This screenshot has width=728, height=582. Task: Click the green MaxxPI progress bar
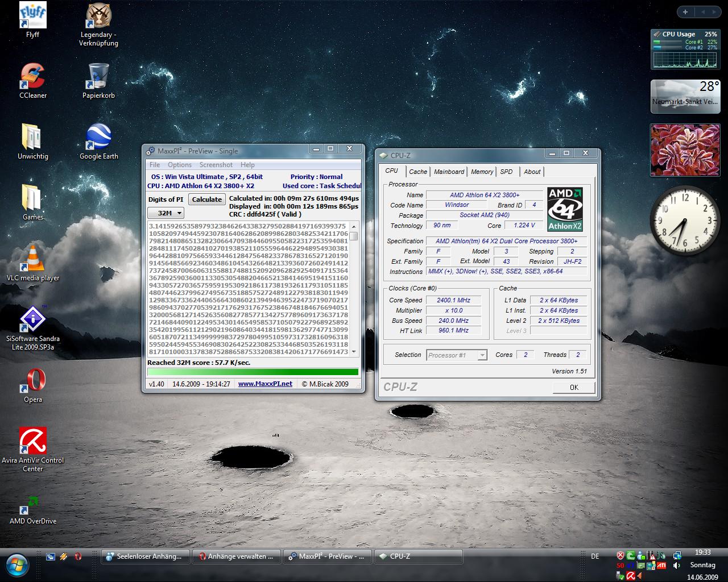[253, 372]
